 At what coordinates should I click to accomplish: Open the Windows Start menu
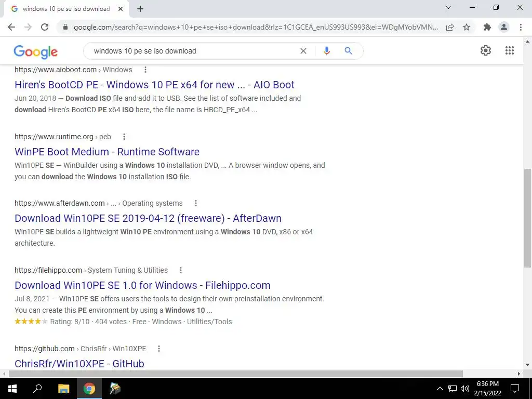(12, 389)
